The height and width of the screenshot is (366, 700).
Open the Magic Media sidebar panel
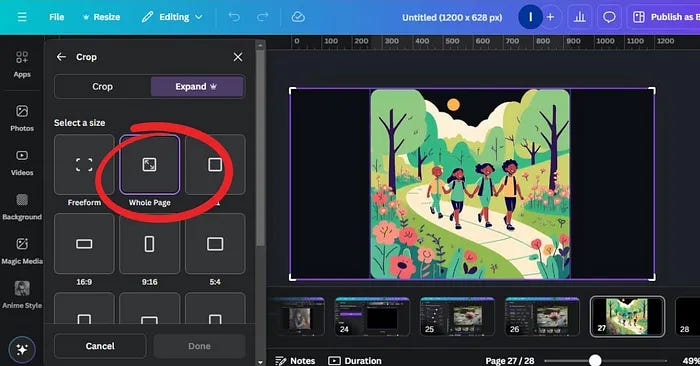pyautogui.click(x=22, y=252)
